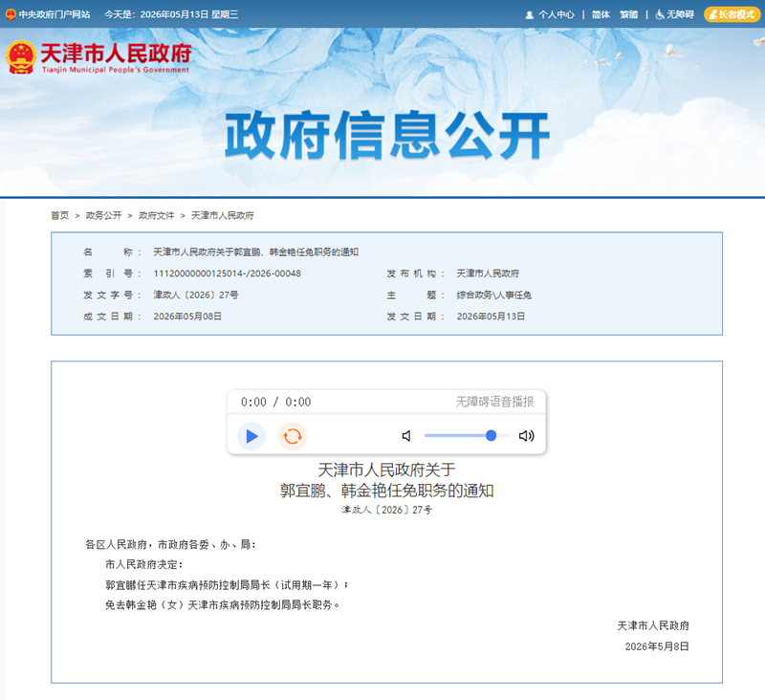Click the loud volume speaker icon
The height and width of the screenshot is (700, 765).
[527, 436]
